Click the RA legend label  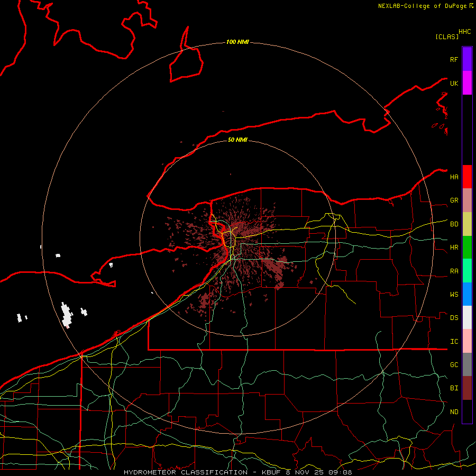pyautogui.click(x=454, y=271)
